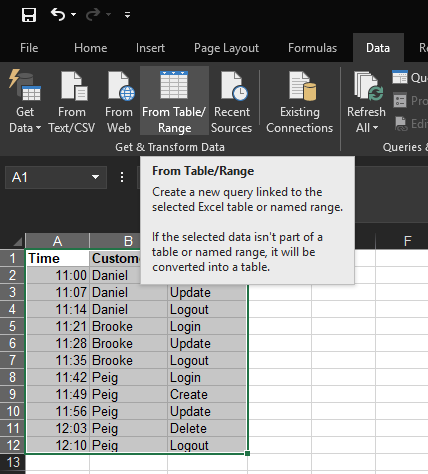Image resolution: width=428 pixels, height=474 pixels.
Task: Select column F header
Action: [x=407, y=241]
